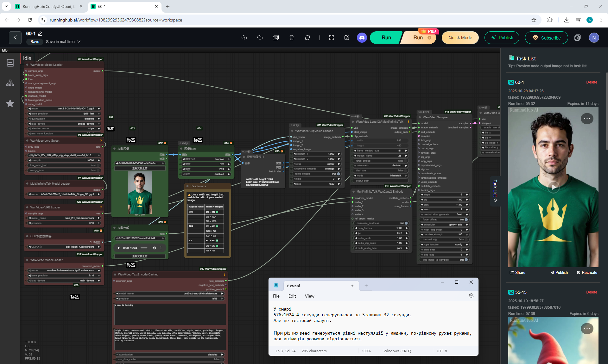Open Notepad settings gear icon
Image resolution: width=608 pixels, height=364 pixels.
(471, 296)
